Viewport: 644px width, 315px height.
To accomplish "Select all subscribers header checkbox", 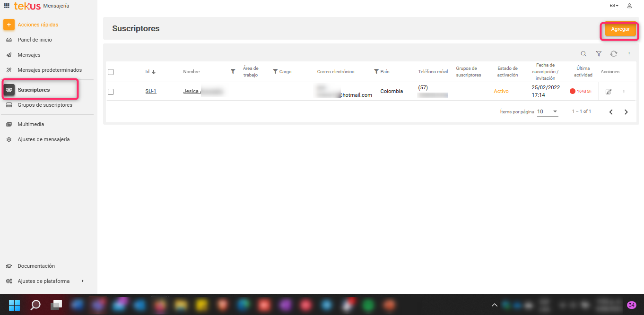I will [x=111, y=72].
